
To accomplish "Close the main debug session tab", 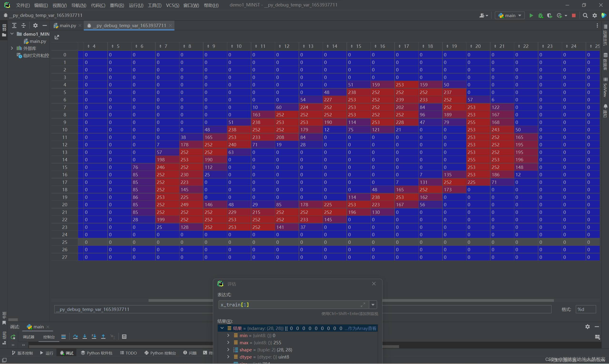I will pyautogui.click(x=48, y=327).
